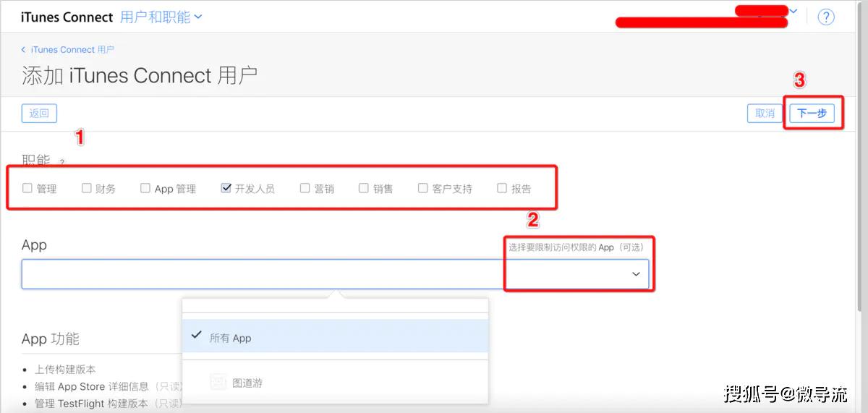Select 所有 App in the dropdown list
The width and height of the screenshot is (868, 413).
coord(335,337)
